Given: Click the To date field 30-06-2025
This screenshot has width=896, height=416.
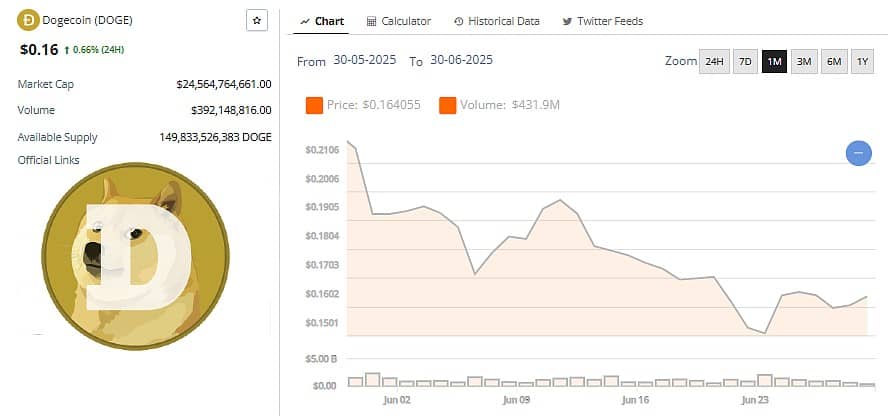Looking at the screenshot, I should coord(461,60).
